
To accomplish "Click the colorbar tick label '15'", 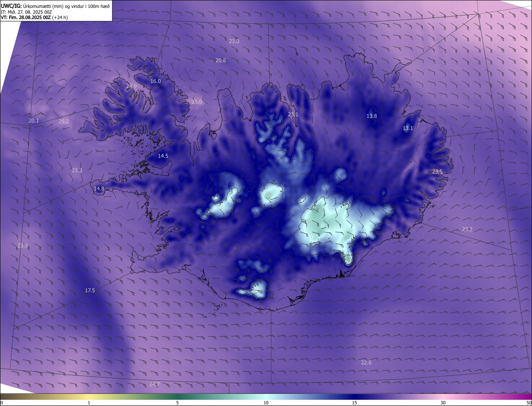I will tap(355, 403).
